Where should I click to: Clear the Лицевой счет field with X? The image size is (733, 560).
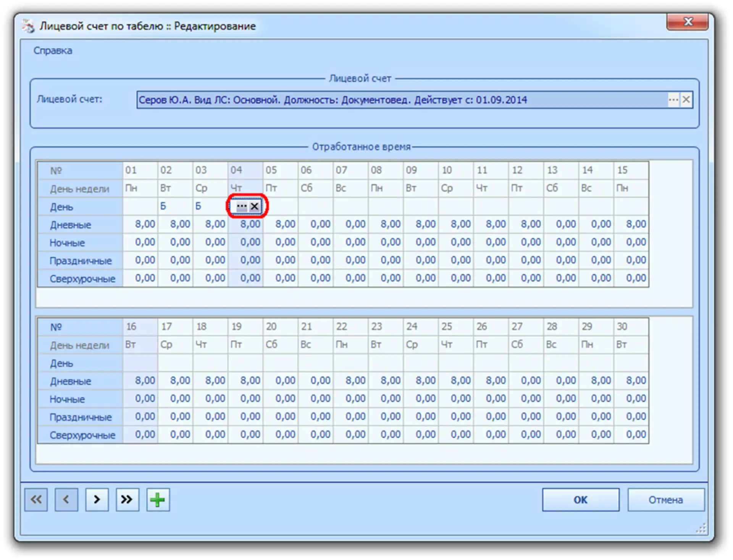686,100
